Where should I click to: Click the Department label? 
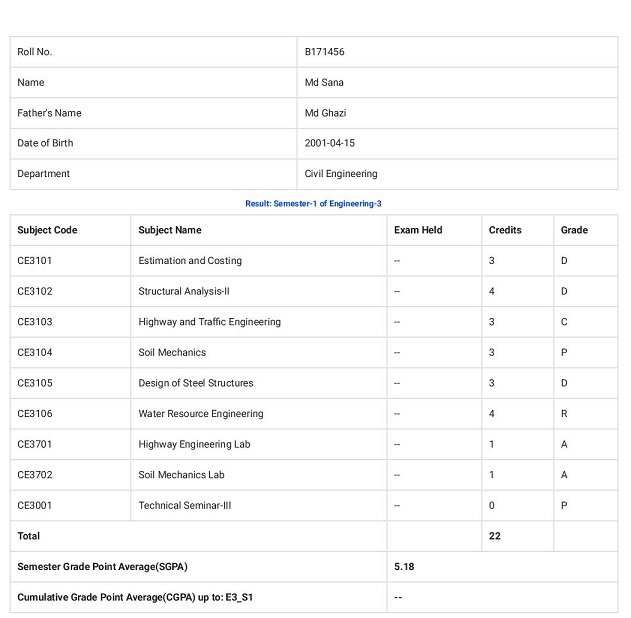tap(43, 174)
